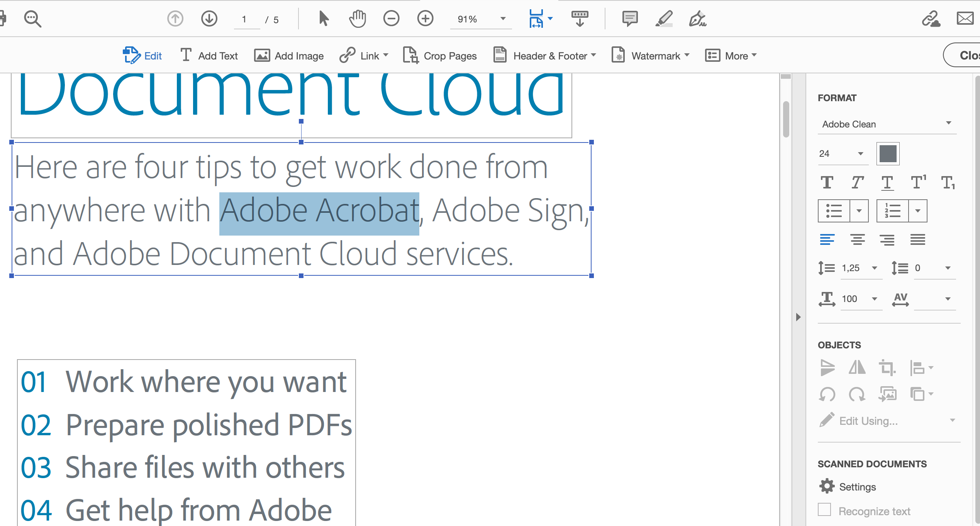
Task: Open the More menu
Action: (731, 56)
